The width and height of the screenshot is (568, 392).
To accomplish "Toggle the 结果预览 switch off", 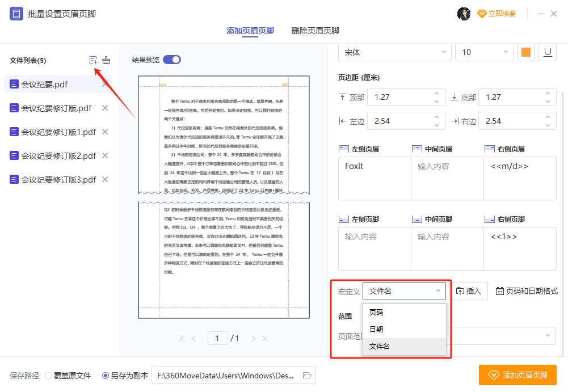I will pyautogui.click(x=172, y=60).
